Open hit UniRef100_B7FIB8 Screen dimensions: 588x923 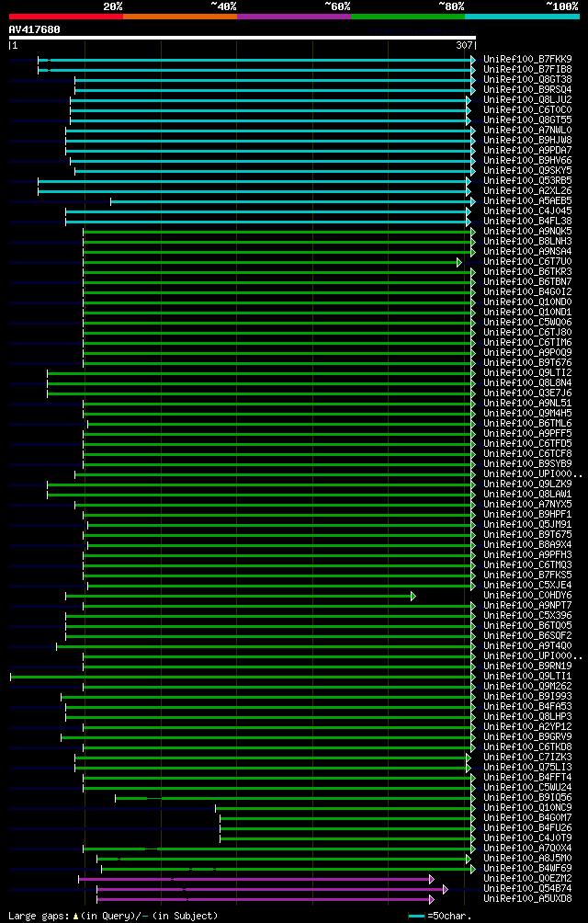527,70
